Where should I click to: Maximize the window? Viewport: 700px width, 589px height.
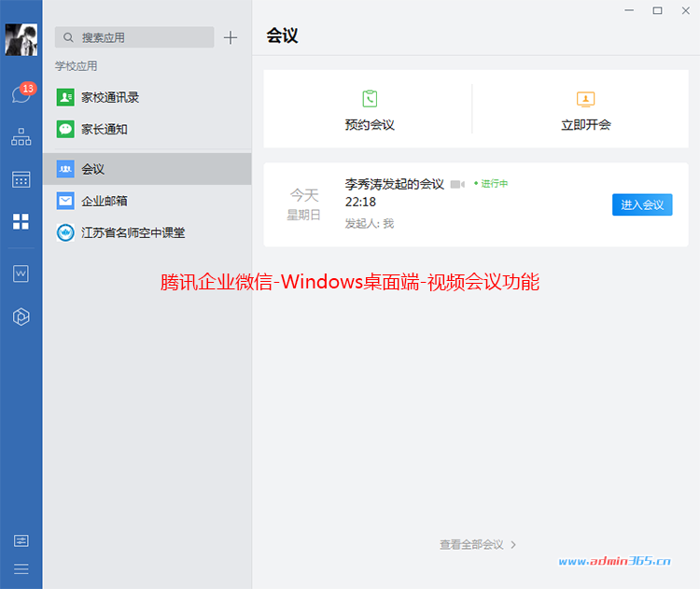[658, 10]
